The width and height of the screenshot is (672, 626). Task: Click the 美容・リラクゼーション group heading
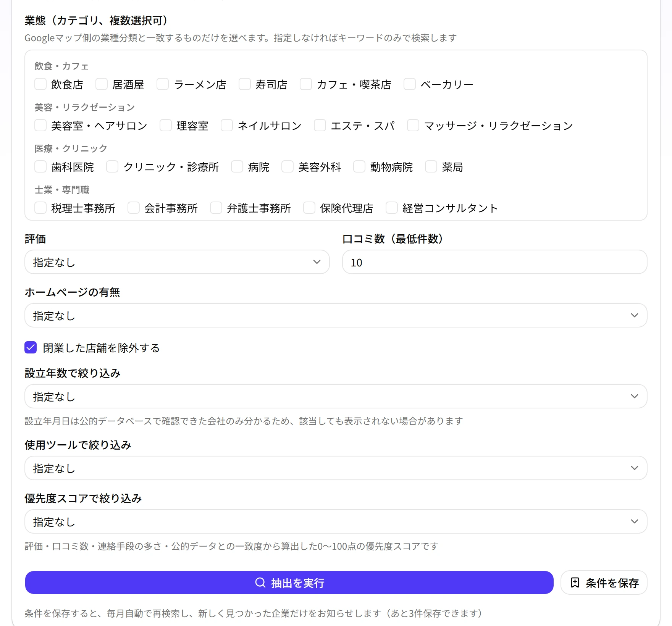84,107
